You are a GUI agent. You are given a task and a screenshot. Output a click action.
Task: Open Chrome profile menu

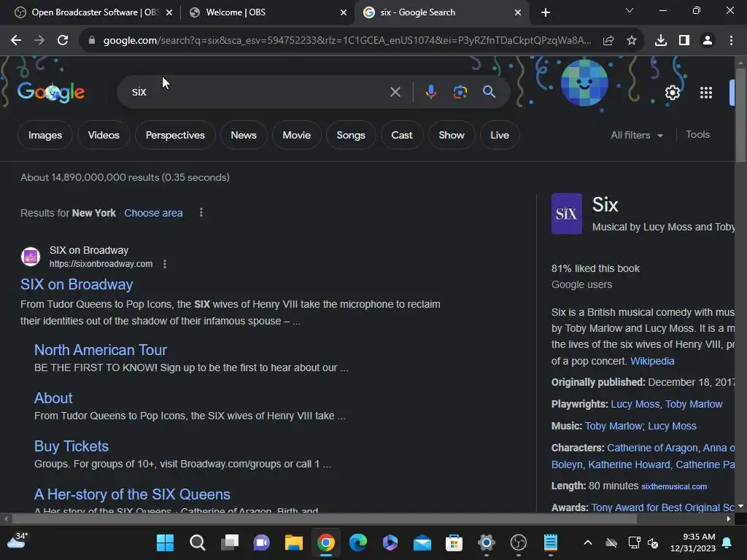[x=708, y=41]
